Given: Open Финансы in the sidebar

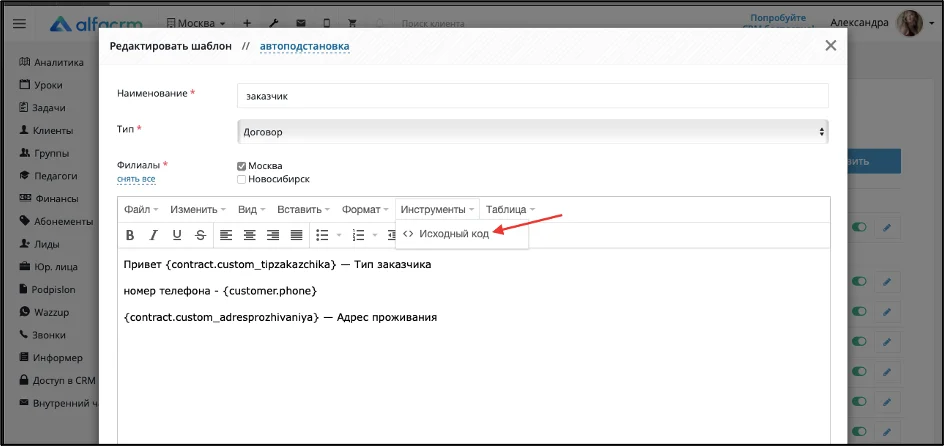Looking at the screenshot, I should point(49,198).
